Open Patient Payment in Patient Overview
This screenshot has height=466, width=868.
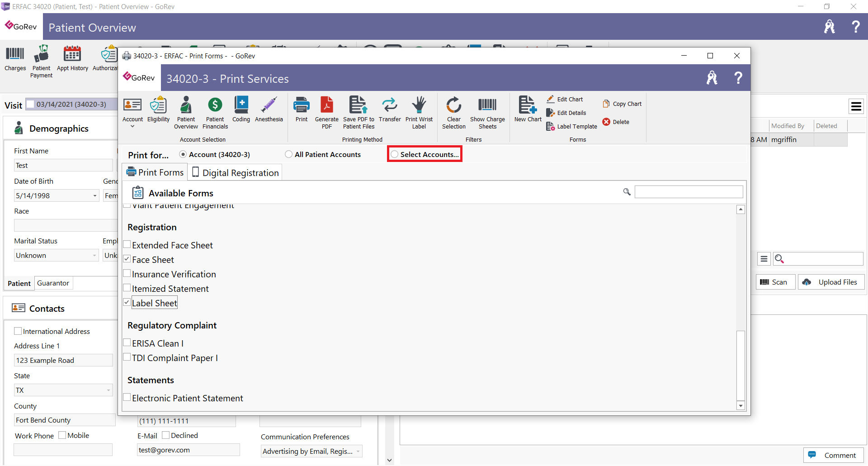41,62
